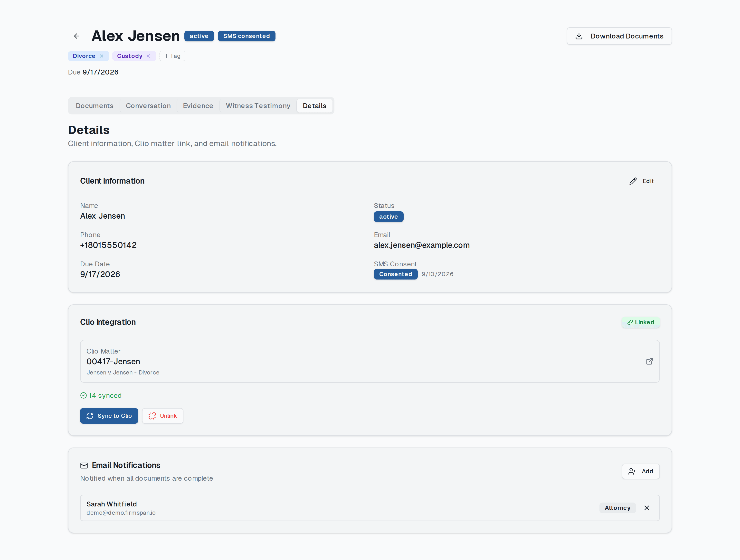Image resolution: width=740 pixels, height=560 pixels.
Task: Click the header due date 9/17/2026
Action: click(100, 72)
